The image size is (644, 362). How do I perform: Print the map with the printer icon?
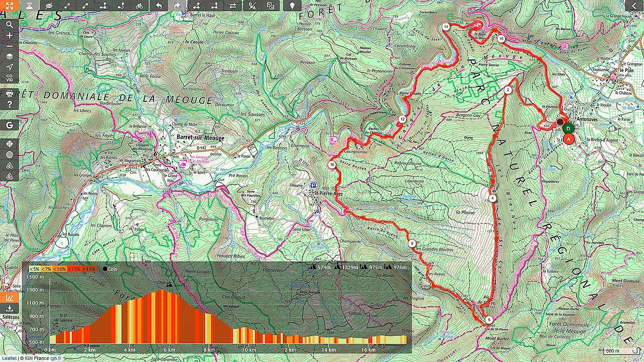click(x=10, y=93)
